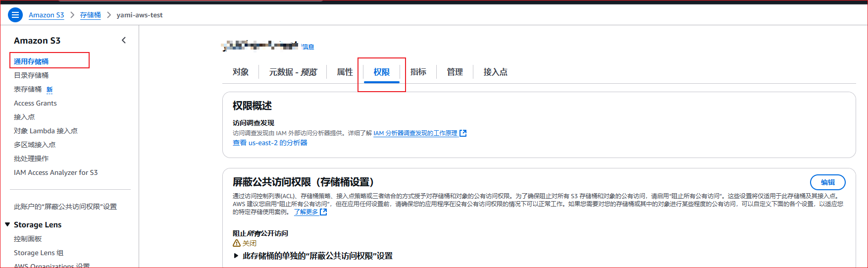
Task: Collapse the Amazon S3 sidebar panel
Action: pyautogui.click(x=124, y=41)
